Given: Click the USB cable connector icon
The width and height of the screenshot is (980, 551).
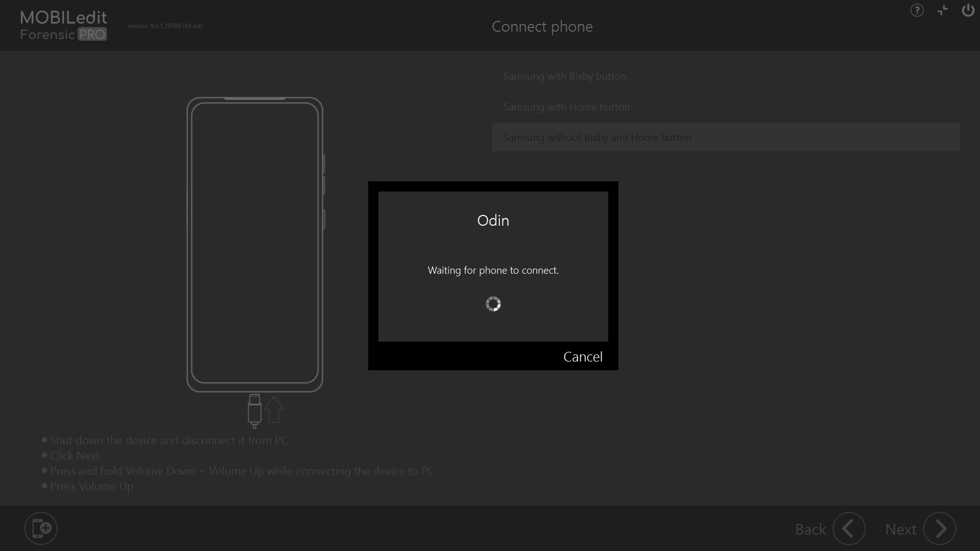Looking at the screenshot, I should pos(254,411).
